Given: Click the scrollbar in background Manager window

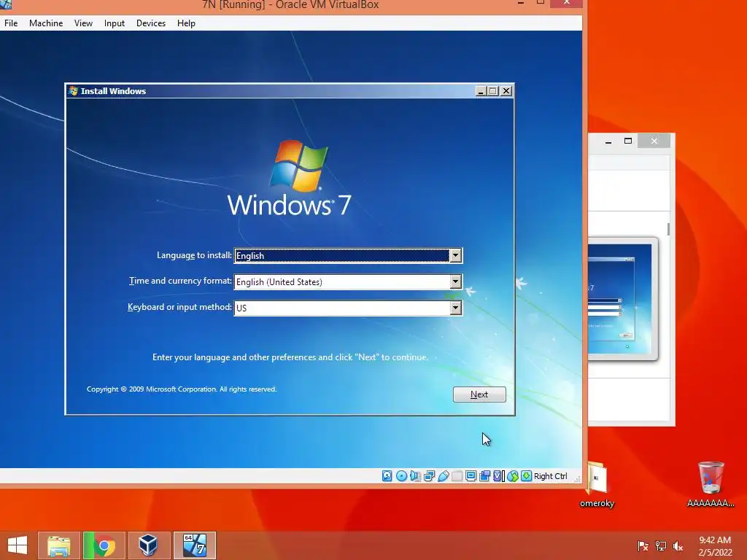Looking at the screenshot, I should coord(668,229).
